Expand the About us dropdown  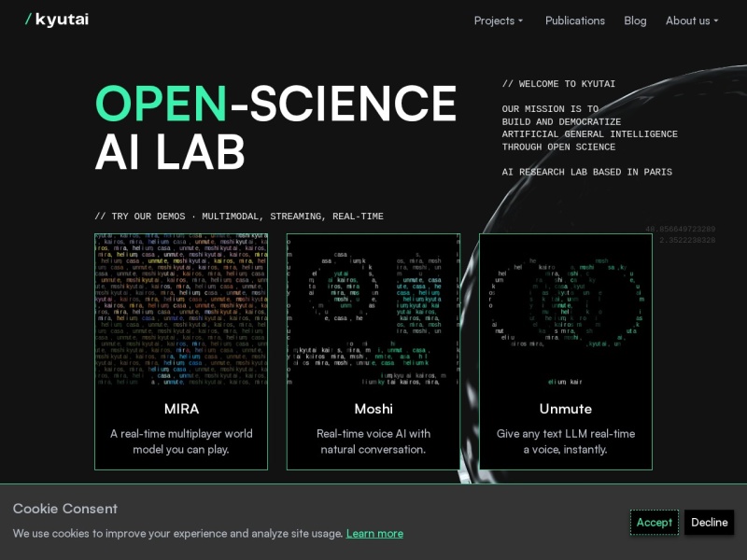(x=692, y=21)
